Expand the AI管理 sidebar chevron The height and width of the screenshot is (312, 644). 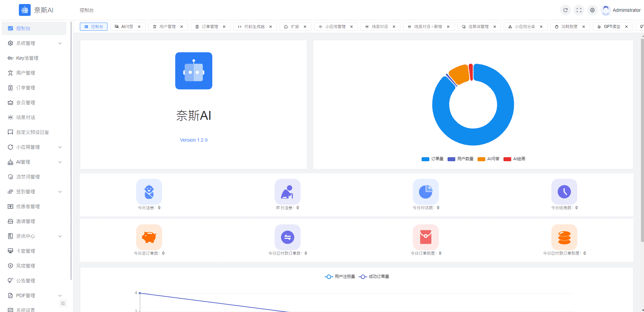(60, 162)
